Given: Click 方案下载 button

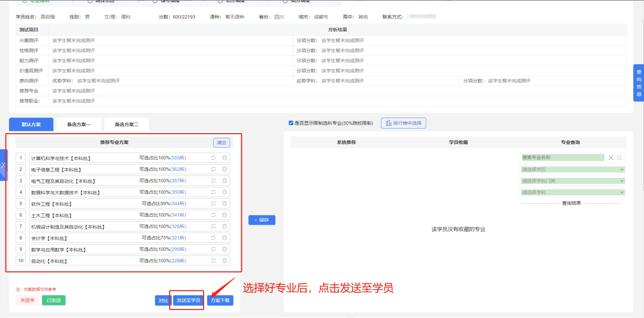Looking at the screenshot, I should coord(220,300).
